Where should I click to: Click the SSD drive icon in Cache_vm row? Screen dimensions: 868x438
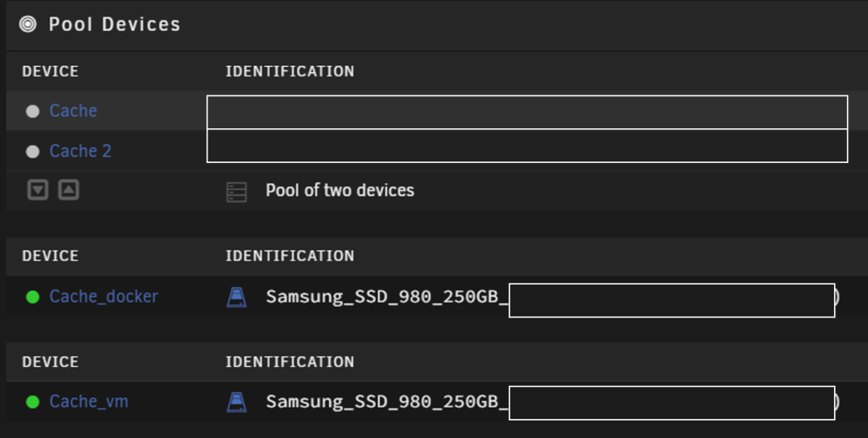[236, 402]
